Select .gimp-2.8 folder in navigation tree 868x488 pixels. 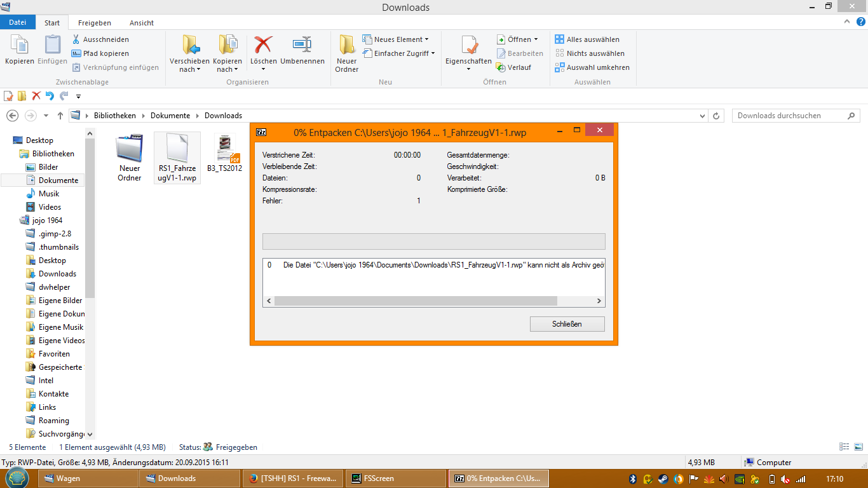tap(55, 234)
